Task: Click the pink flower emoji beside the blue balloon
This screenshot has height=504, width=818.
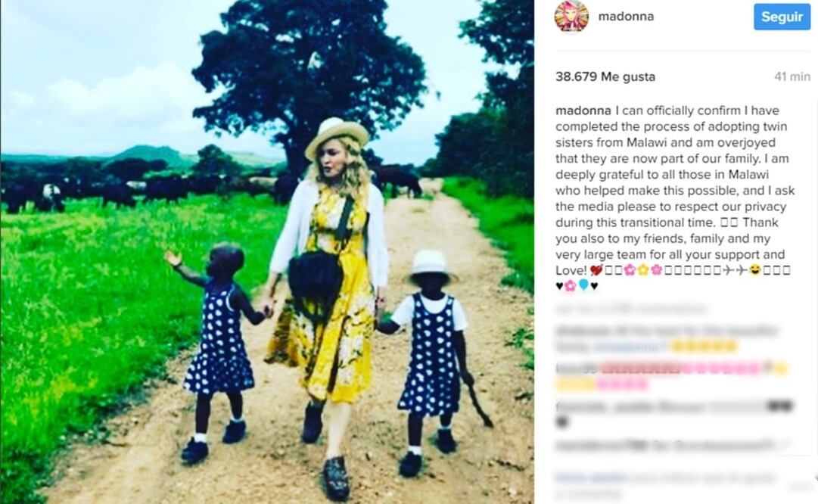Action: pos(571,286)
